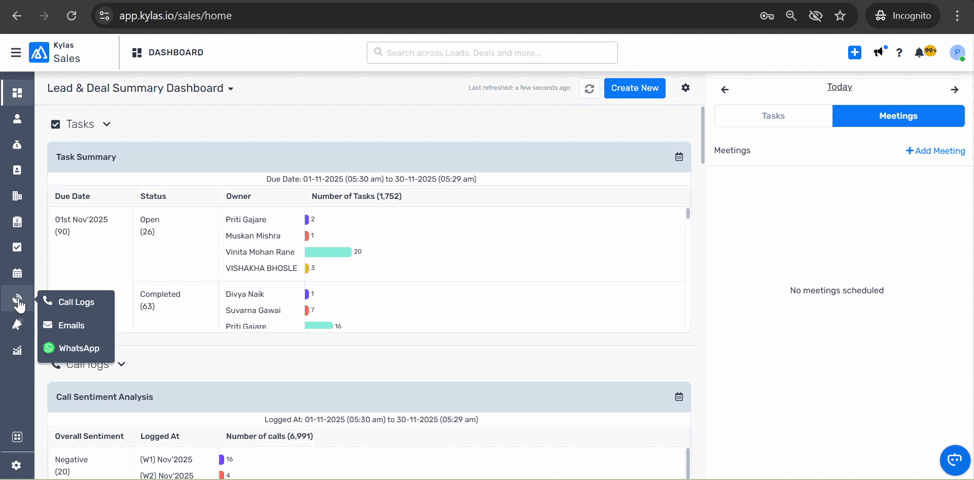The width and height of the screenshot is (974, 480).
Task: Select Call Logs from the flyout menu
Action: (x=76, y=302)
